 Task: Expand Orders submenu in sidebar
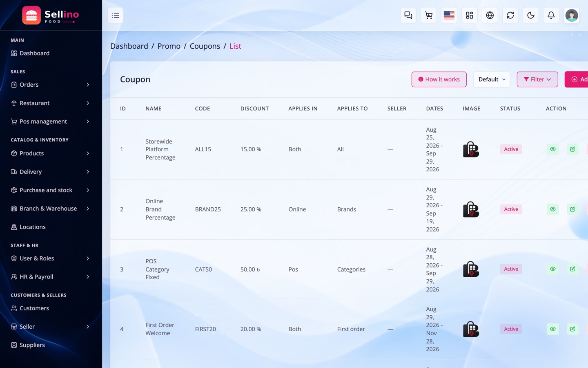(x=51, y=85)
